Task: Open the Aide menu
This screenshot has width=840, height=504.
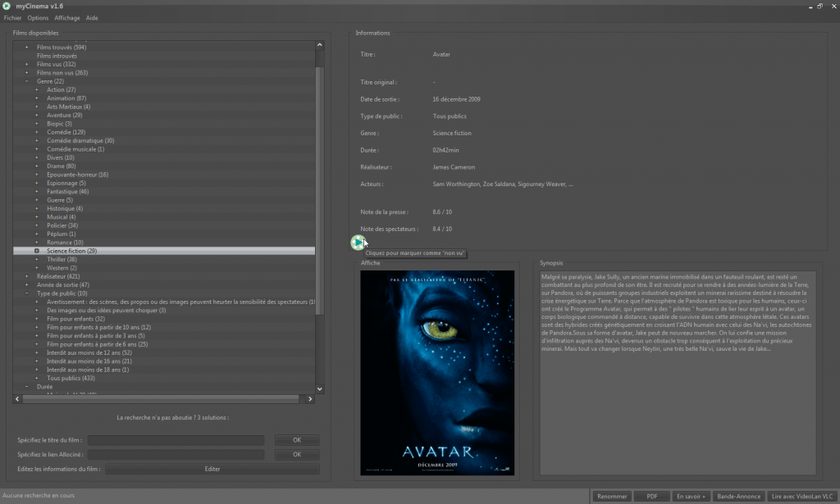Action: tap(92, 18)
